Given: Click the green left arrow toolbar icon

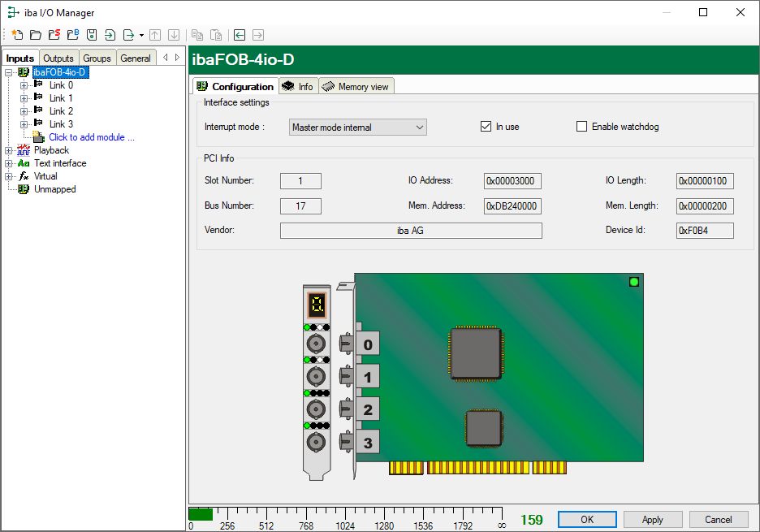Looking at the screenshot, I should pyautogui.click(x=240, y=35).
